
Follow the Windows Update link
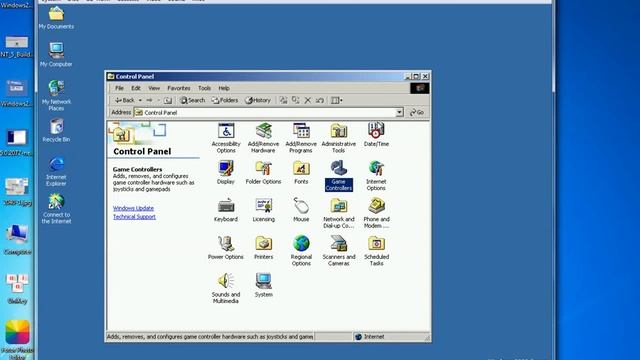pyautogui.click(x=133, y=208)
